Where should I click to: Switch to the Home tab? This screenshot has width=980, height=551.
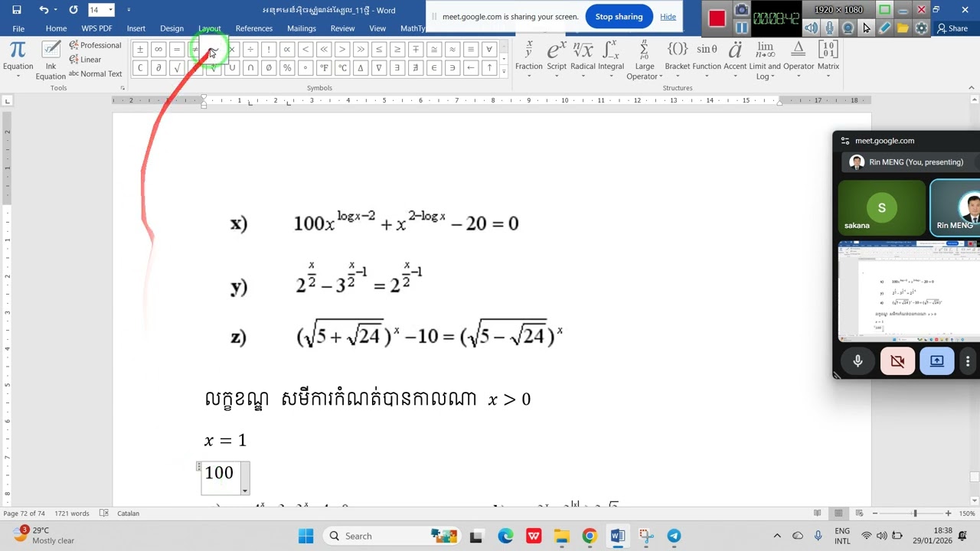[x=56, y=28]
